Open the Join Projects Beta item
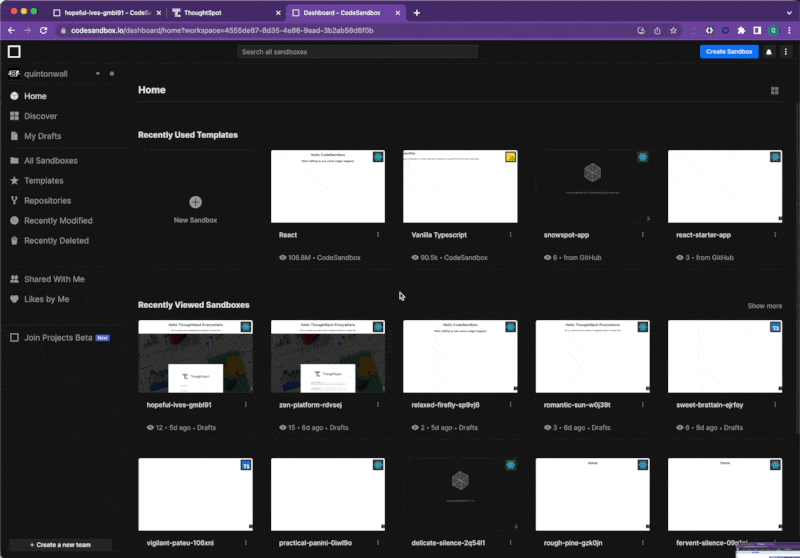Viewport: 800px width, 558px height. click(58, 338)
